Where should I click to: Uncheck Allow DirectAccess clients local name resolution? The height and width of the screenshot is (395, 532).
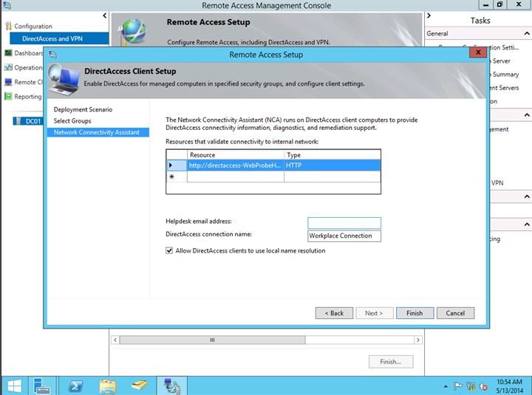tap(170, 251)
